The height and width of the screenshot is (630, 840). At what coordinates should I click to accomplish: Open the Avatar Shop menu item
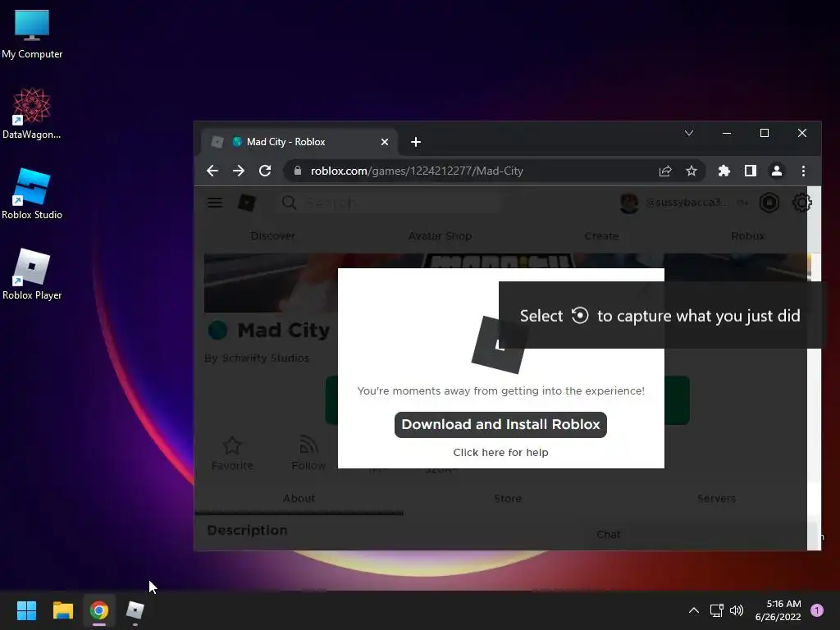click(x=440, y=235)
